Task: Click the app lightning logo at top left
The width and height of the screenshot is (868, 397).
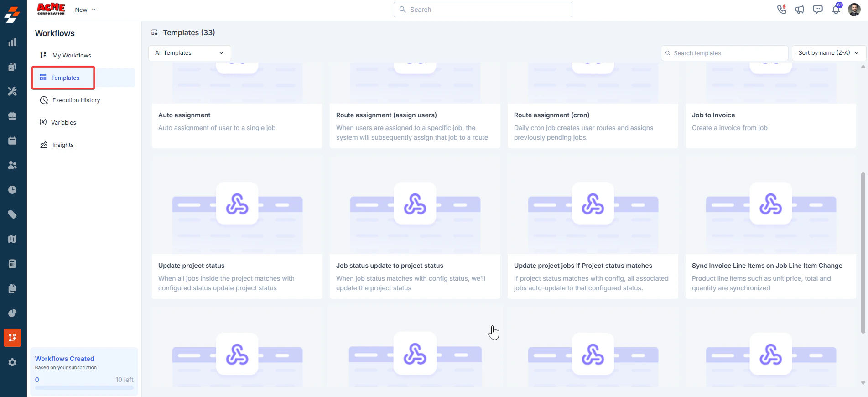Action: 12,15
